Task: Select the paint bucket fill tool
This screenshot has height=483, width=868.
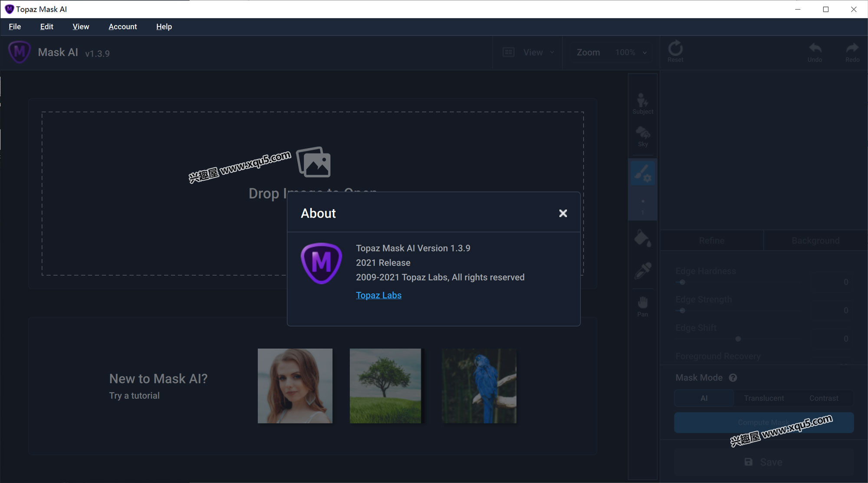Action: [x=642, y=238]
